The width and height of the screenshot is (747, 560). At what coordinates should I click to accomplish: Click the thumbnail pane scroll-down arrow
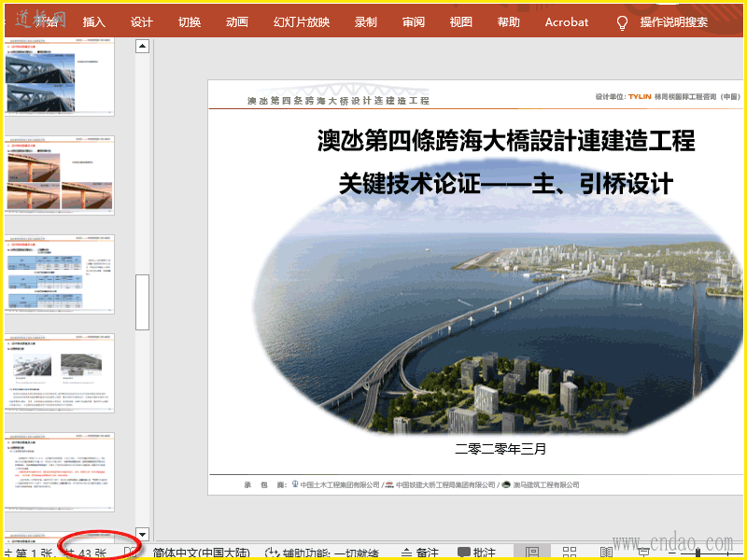[143, 534]
